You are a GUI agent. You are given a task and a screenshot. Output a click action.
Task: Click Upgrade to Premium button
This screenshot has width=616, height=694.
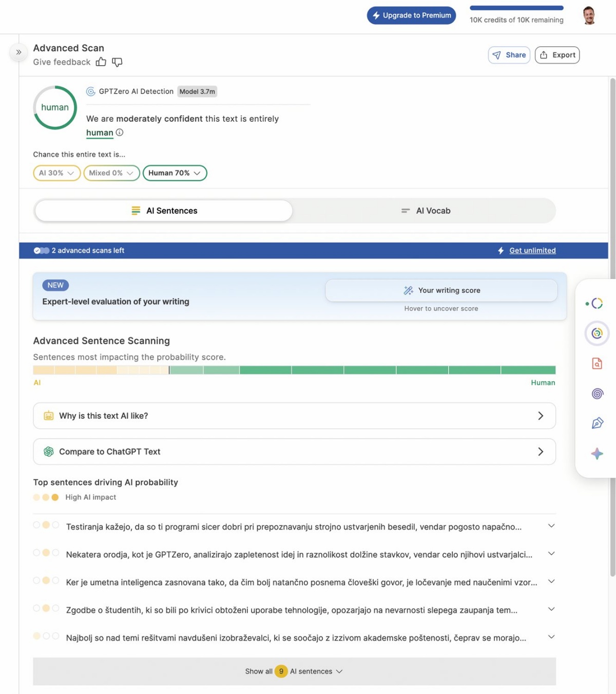tap(411, 15)
